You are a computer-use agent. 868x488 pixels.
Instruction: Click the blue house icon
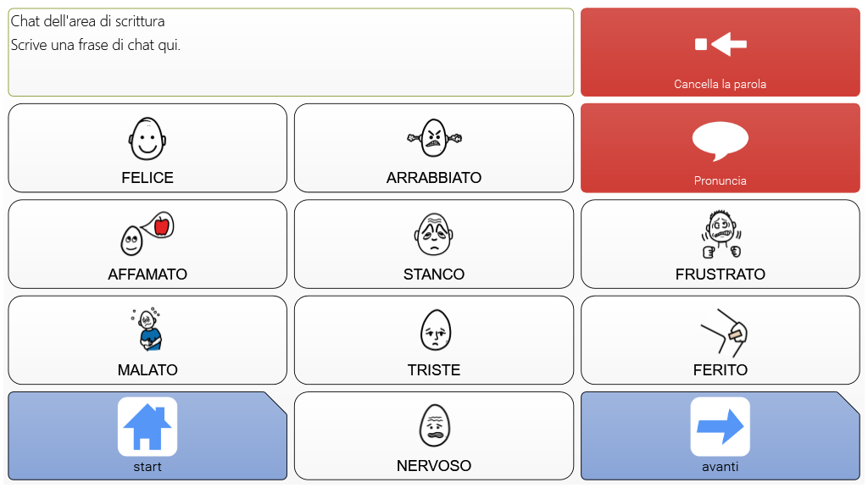pyautogui.click(x=147, y=427)
